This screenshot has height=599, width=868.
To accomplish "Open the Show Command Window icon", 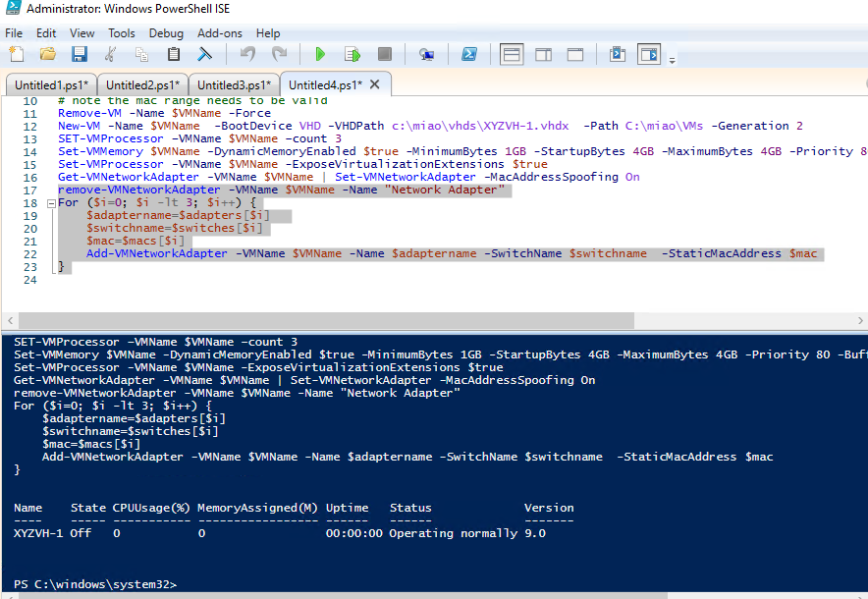I will pos(618,54).
